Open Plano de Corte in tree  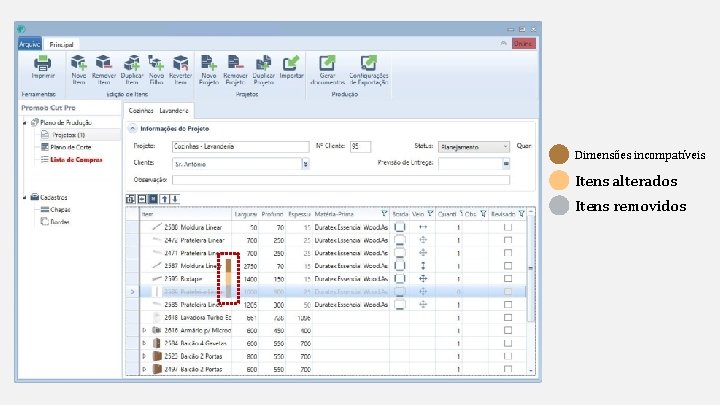coord(71,147)
